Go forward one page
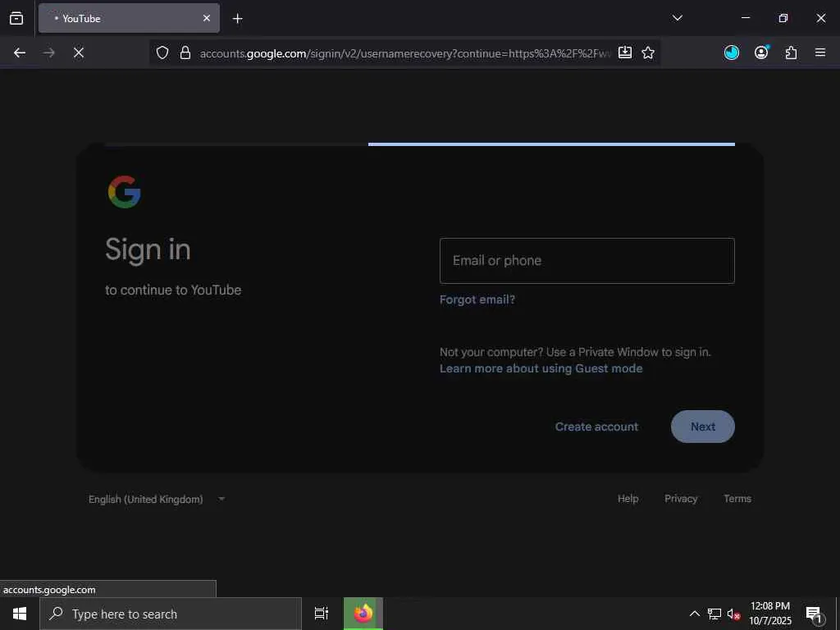840x630 pixels. tap(49, 52)
